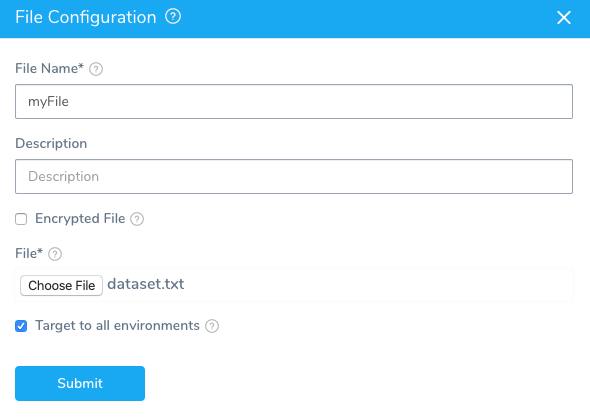Image resolution: width=590 pixels, height=417 pixels.
Task: View help for Target to all environments
Action: click(x=212, y=326)
